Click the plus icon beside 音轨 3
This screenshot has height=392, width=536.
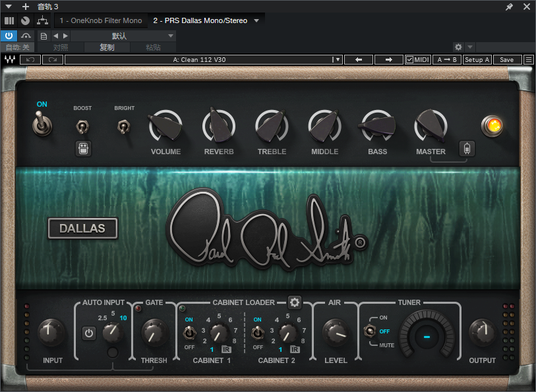tap(26, 6)
